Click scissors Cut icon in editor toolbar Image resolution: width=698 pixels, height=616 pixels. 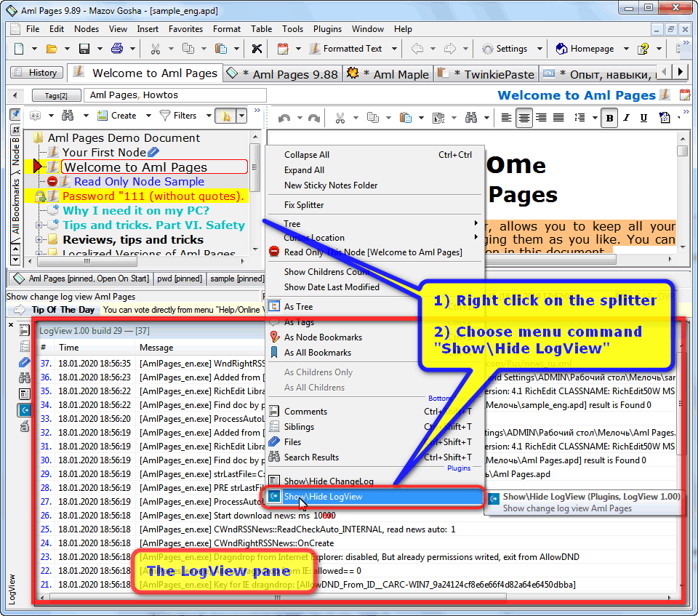click(340, 118)
